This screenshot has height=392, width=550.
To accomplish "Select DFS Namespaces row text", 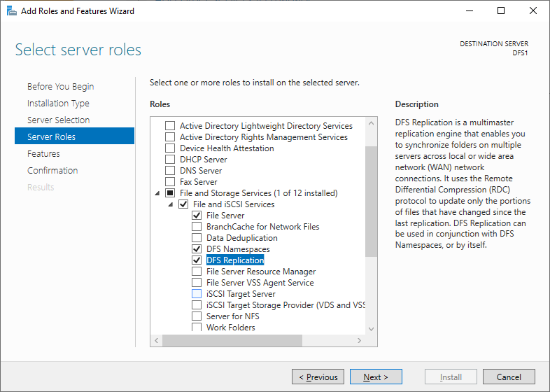I will coord(238,249).
